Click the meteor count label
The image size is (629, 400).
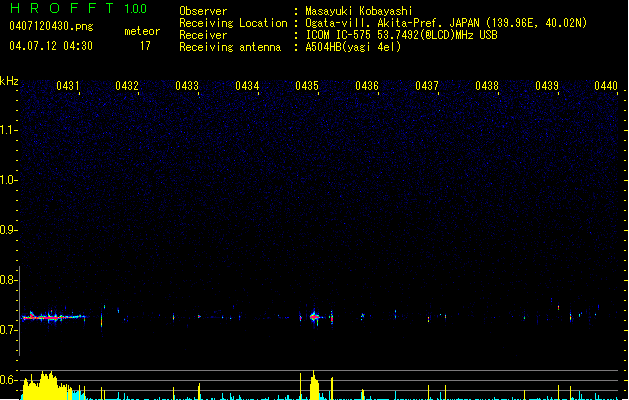142,31
